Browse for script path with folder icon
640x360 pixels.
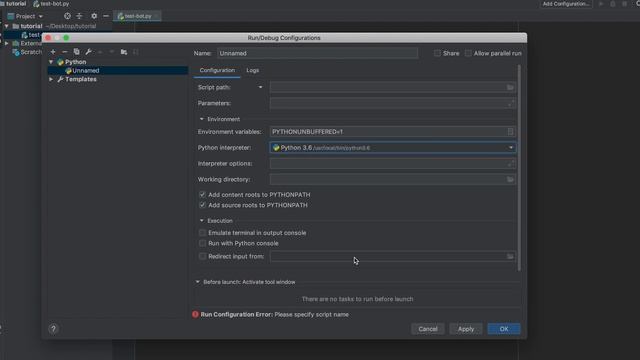510,87
